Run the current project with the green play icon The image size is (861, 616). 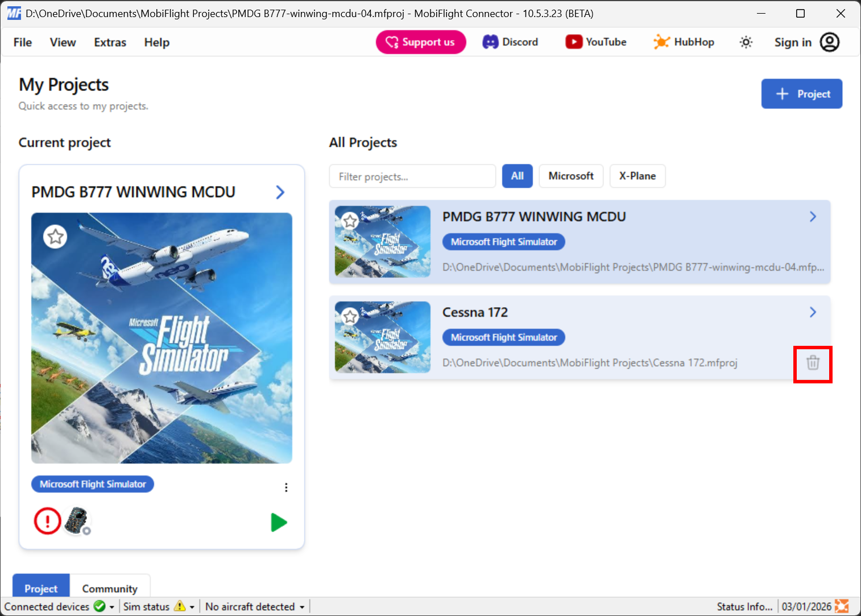click(x=279, y=522)
